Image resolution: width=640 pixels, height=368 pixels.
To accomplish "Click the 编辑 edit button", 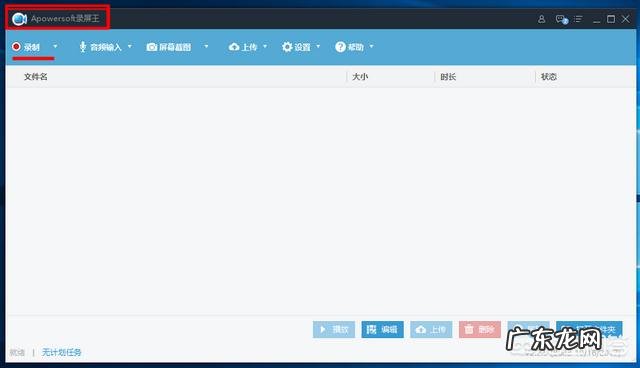I will [x=382, y=329].
